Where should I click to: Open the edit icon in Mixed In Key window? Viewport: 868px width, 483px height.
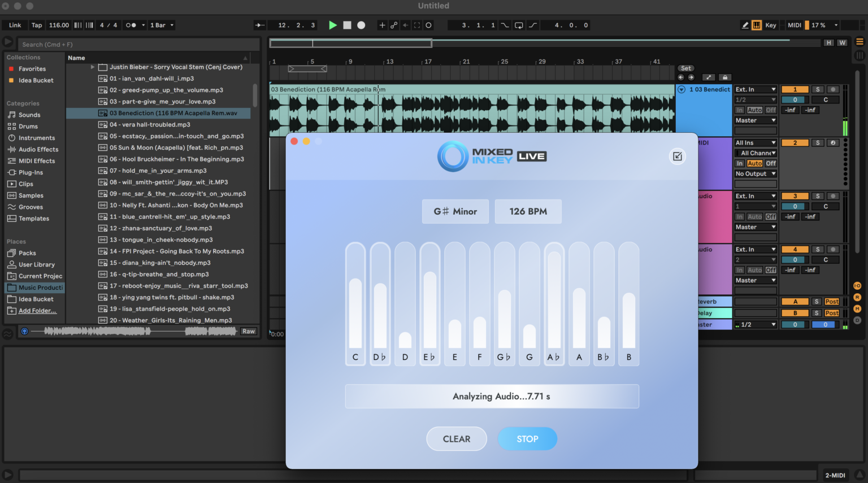point(678,156)
